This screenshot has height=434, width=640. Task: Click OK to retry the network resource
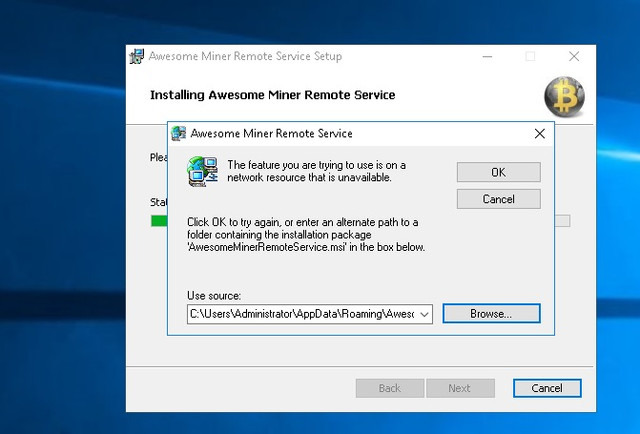point(498,172)
